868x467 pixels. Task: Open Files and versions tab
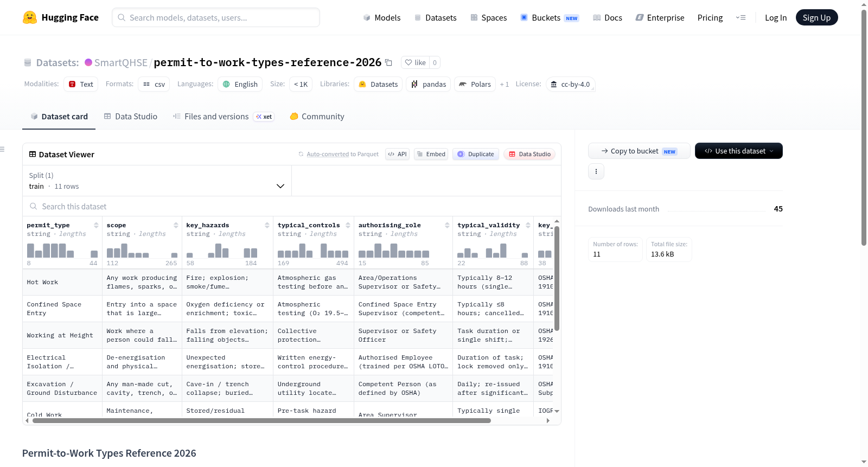pyautogui.click(x=224, y=116)
